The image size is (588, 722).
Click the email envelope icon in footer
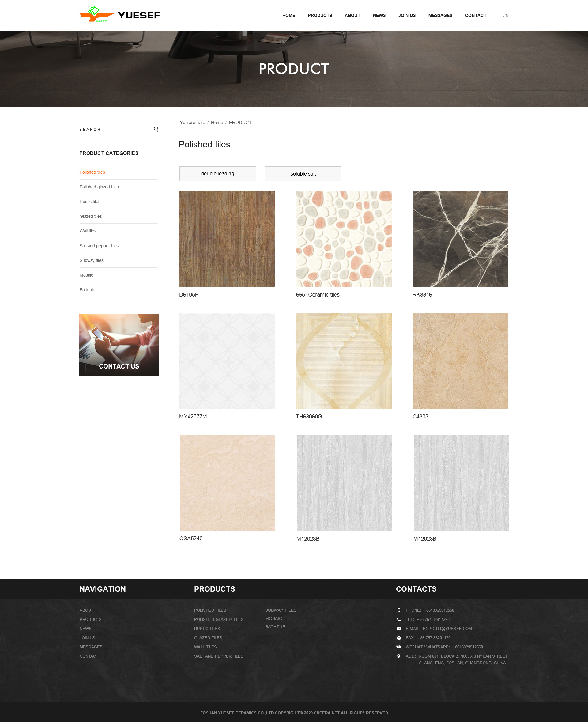(x=399, y=629)
